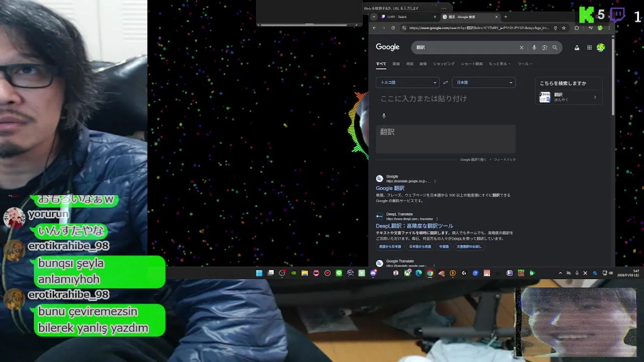Open more options for Google result
644x362 pixels.
pos(435,181)
